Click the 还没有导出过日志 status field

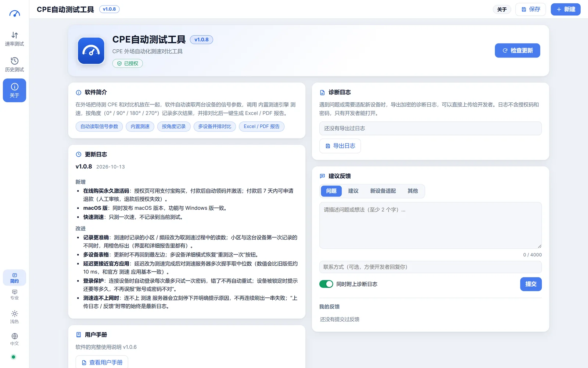click(x=430, y=128)
